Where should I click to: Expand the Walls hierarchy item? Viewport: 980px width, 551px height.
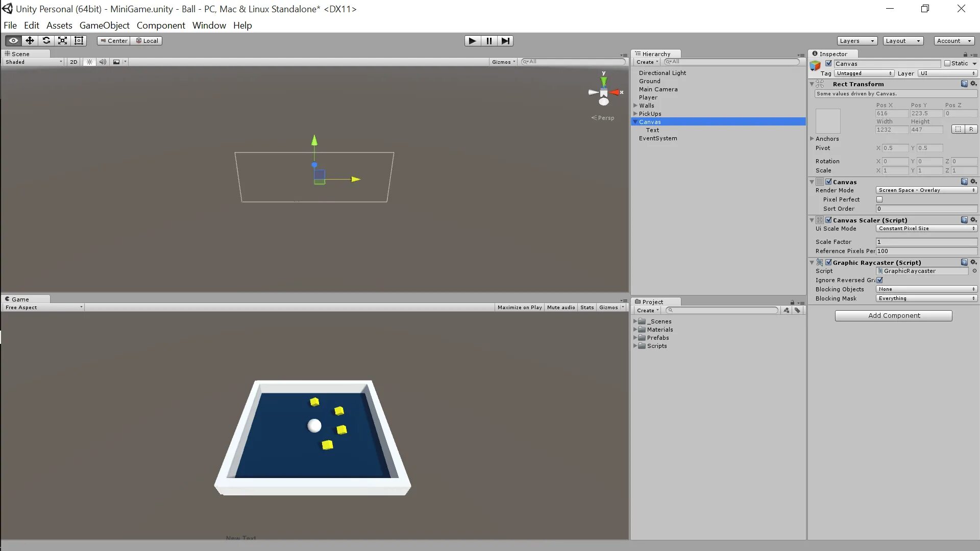tap(635, 106)
